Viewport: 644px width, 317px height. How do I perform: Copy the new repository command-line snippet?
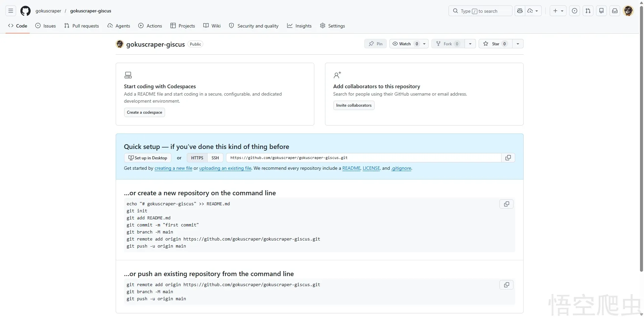click(506, 204)
